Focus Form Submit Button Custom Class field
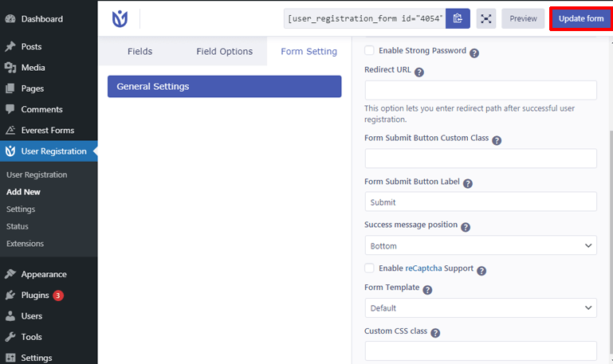The height and width of the screenshot is (364, 613). click(481, 159)
